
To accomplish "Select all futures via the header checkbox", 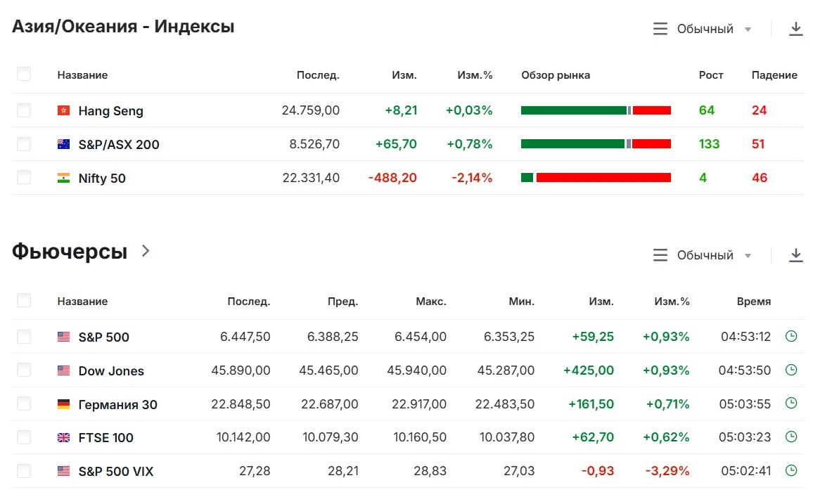I will [24, 300].
